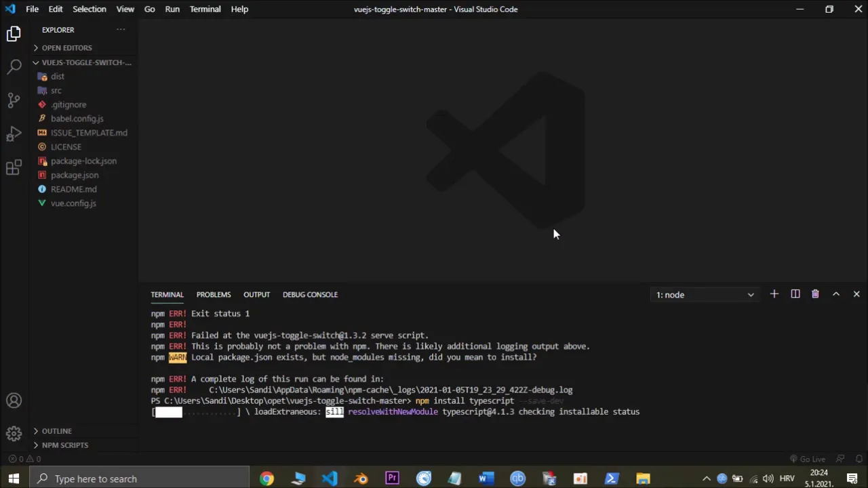Open Microsoft Word from taskbar
This screenshot has height=488, width=868.
(486, 479)
